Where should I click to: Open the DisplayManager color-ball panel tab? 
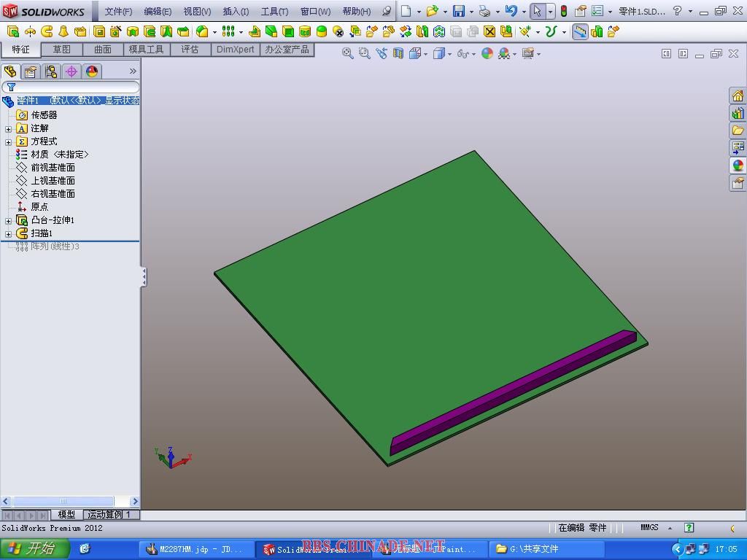click(91, 71)
